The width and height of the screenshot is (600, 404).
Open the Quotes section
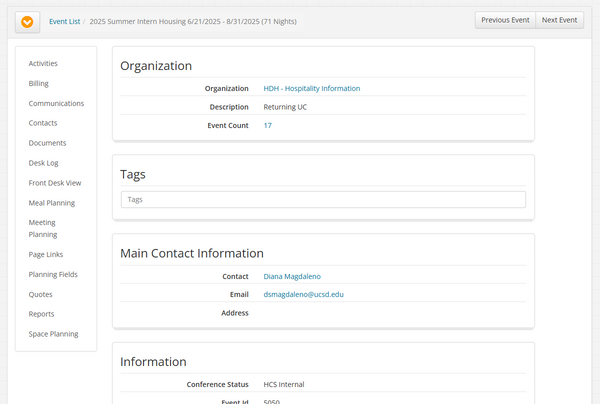click(x=41, y=294)
